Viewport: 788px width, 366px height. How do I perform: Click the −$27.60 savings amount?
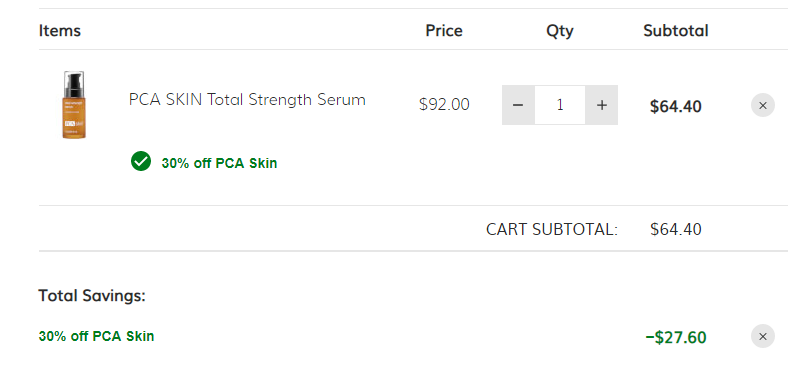point(675,337)
